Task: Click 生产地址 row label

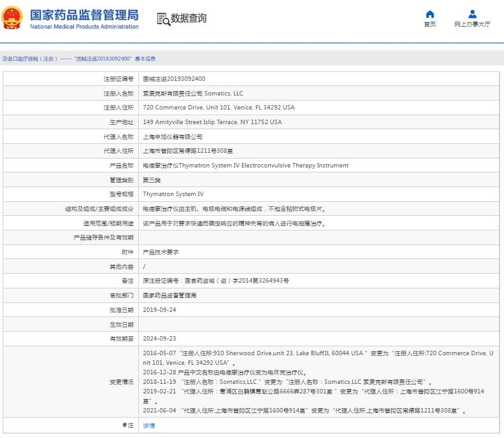Action: (122, 122)
